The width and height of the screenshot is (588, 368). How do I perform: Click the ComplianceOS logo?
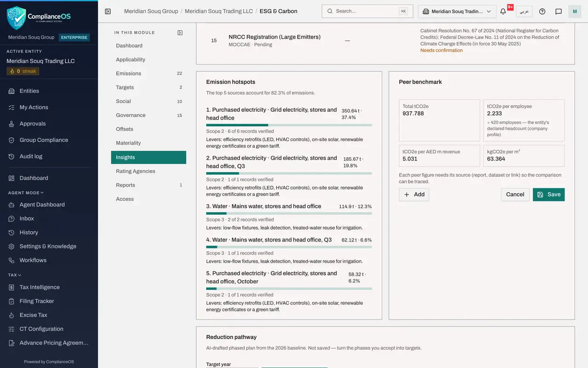click(x=39, y=17)
